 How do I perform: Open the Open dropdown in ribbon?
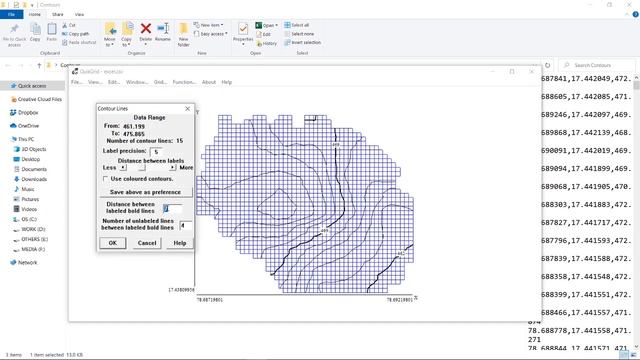point(267,25)
